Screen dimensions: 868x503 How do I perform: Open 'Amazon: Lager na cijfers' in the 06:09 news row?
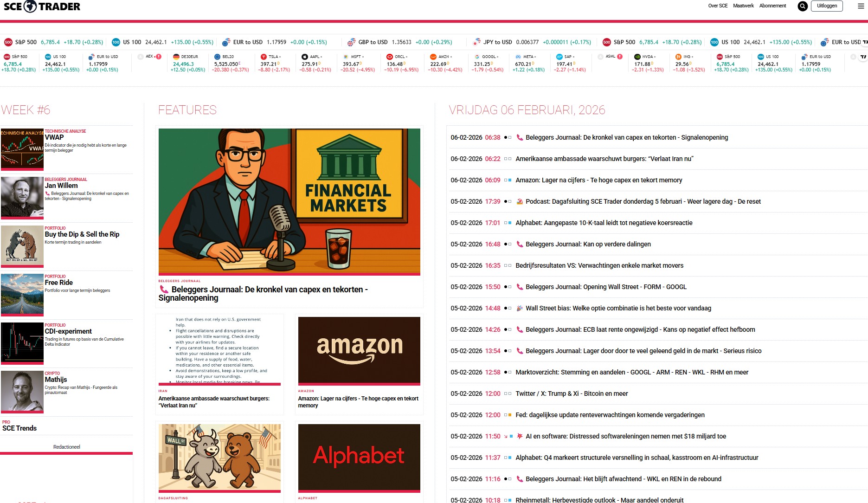click(599, 180)
